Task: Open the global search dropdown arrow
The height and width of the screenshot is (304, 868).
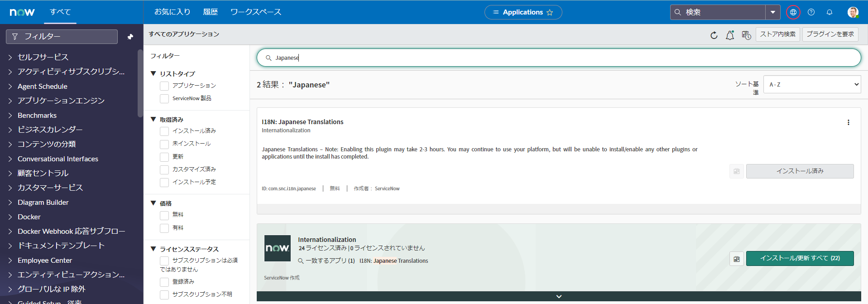Action: tap(773, 12)
